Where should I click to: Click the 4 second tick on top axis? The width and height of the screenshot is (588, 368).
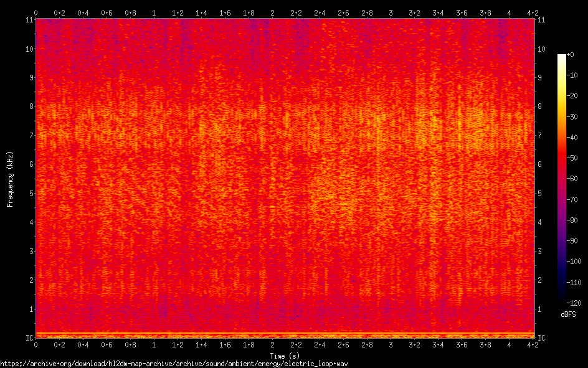click(x=509, y=12)
